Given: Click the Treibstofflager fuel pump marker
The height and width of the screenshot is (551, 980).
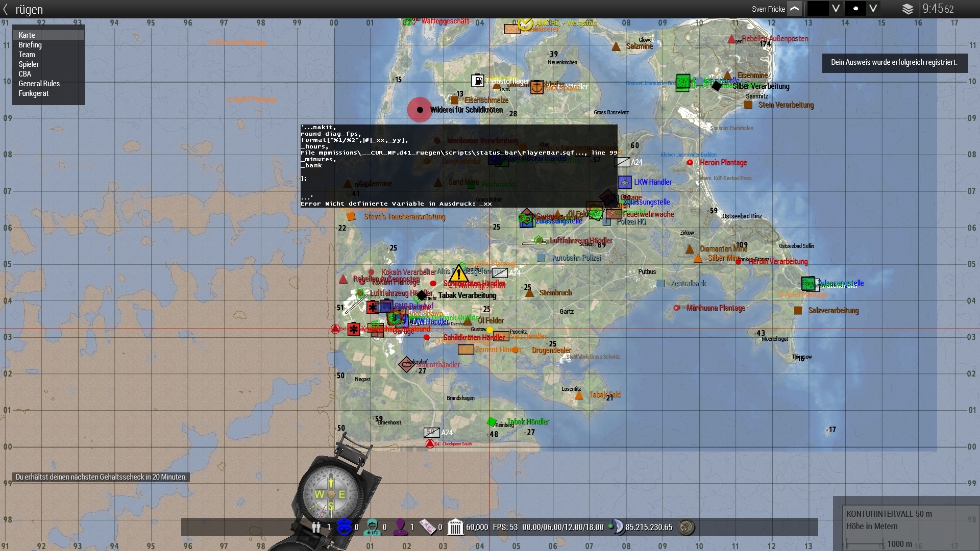Looking at the screenshot, I should coord(477,81).
